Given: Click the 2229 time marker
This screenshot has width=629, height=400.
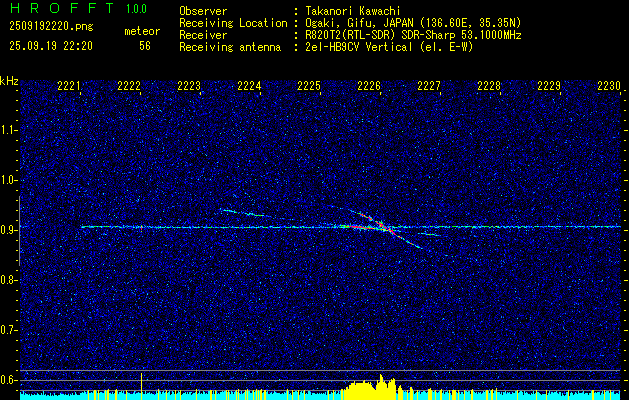Looking at the screenshot, I should pyautogui.click(x=549, y=86).
